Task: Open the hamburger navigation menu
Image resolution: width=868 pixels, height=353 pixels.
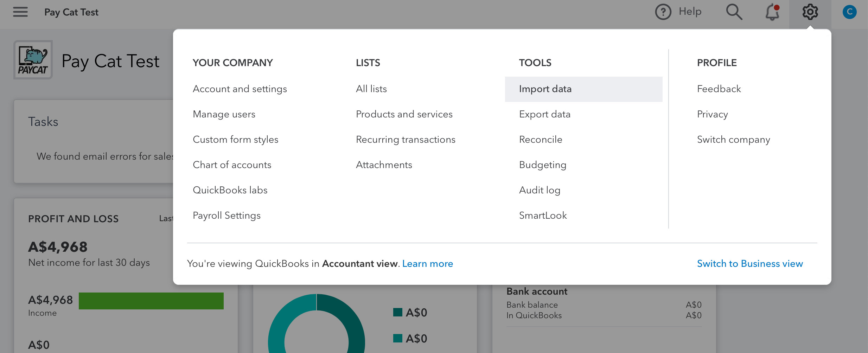Action: tap(20, 12)
